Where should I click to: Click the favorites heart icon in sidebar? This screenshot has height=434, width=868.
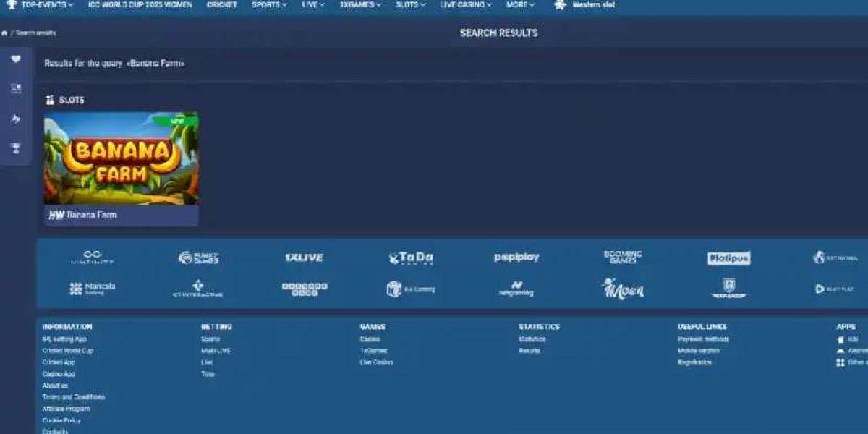coord(16,59)
